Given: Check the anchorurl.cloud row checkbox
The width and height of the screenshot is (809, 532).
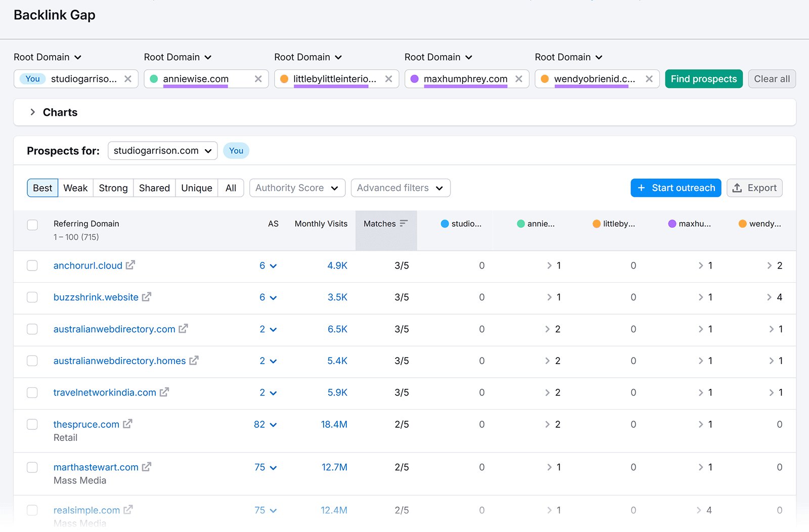Looking at the screenshot, I should 32,265.
